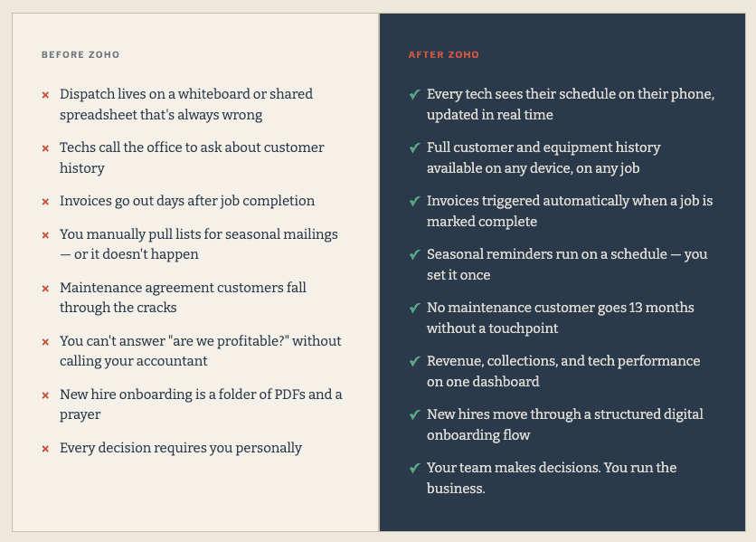The height and width of the screenshot is (542, 756).
Task: Click green checkmark beside full customer equipment history
Action: click(415, 147)
